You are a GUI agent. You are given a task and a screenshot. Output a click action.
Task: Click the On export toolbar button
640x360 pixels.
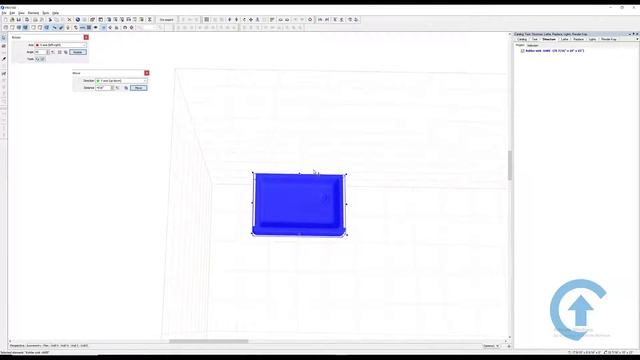(167, 20)
